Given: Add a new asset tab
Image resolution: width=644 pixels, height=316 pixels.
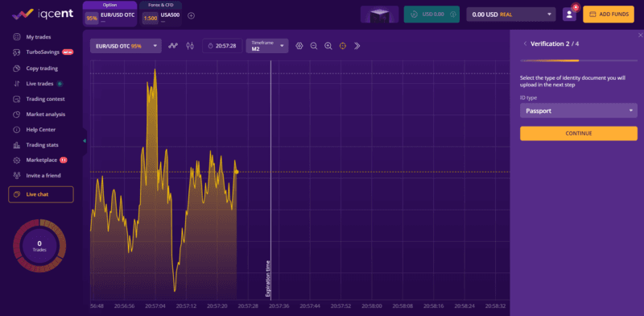Looking at the screenshot, I should point(191,15).
